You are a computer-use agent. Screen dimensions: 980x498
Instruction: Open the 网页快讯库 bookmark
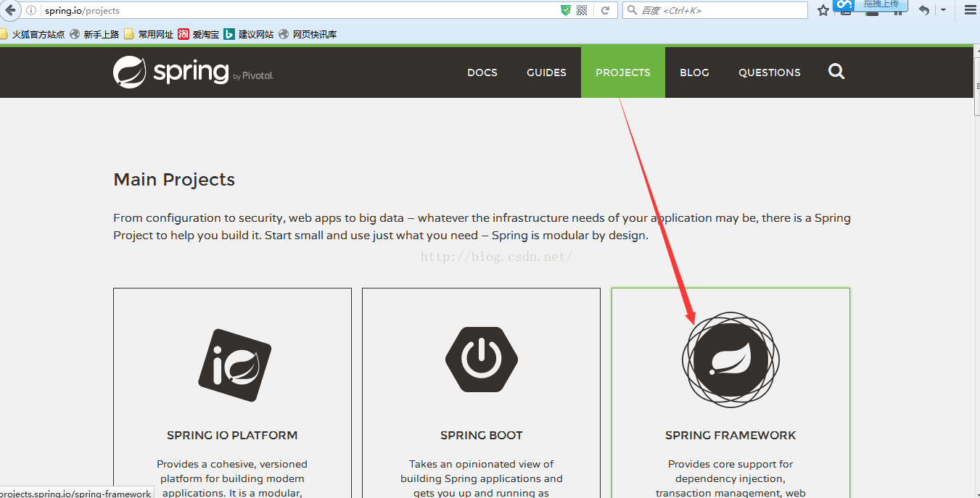tap(308, 34)
